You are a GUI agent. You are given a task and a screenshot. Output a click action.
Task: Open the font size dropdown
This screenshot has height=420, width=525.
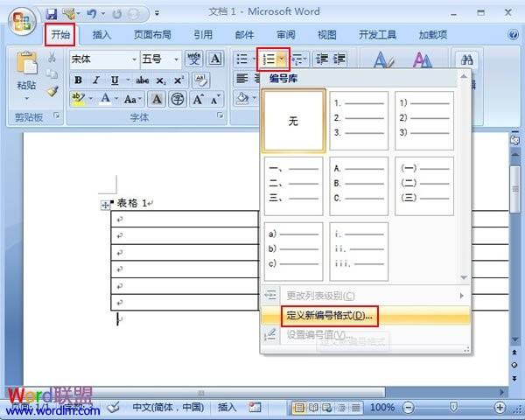(x=177, y=59)
